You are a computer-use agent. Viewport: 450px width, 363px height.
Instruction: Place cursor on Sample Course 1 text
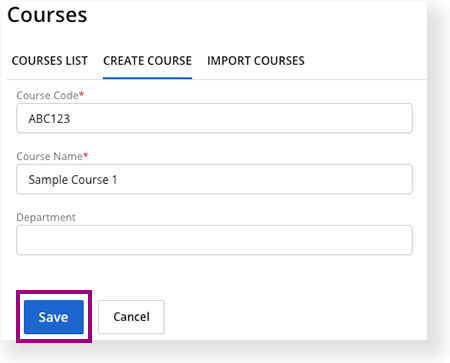[73, 180]
